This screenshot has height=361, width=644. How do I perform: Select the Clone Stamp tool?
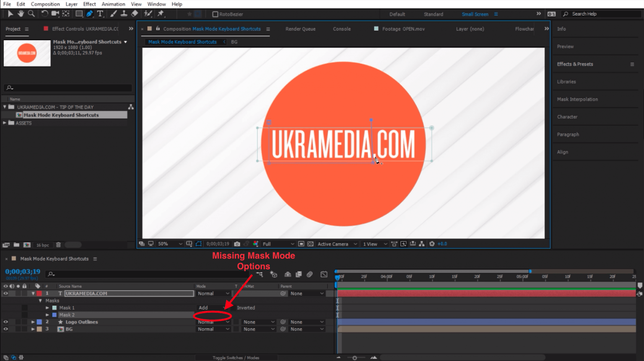pos(124,14)
